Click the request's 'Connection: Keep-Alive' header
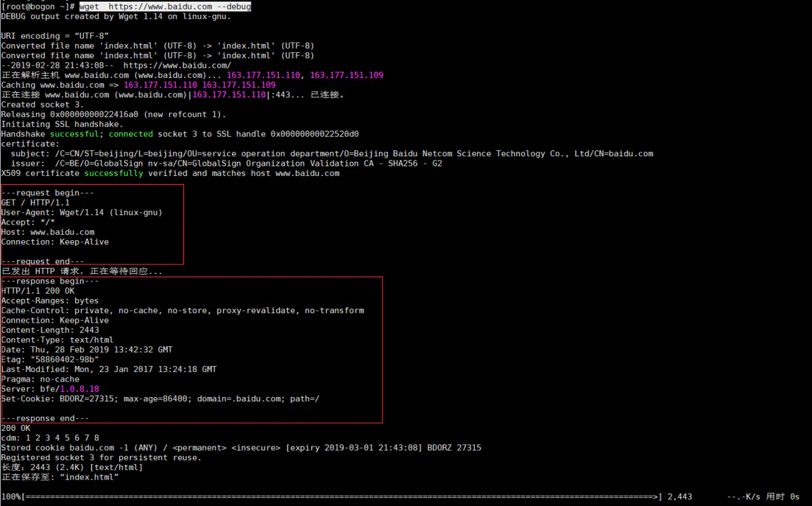Image resolution: width=812 pixels, height=506 pixels. [55, 242]
